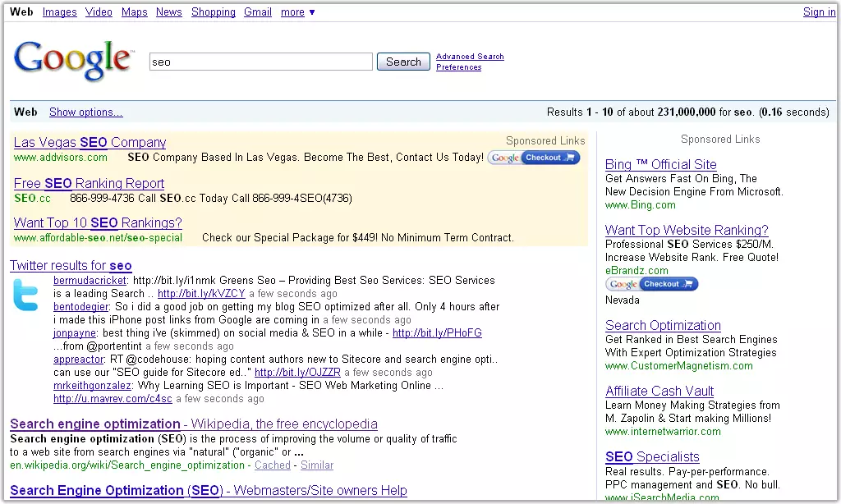This screenshot has height=504, width=841.
Task: Open Gmail from top bar
Action: pyautogui.click(x=258, y=12)
